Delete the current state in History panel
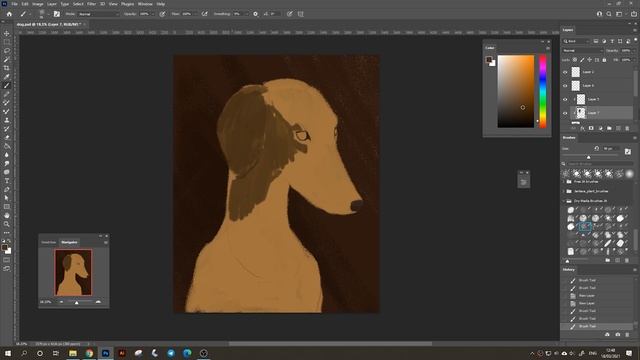 tap(627, 335)
